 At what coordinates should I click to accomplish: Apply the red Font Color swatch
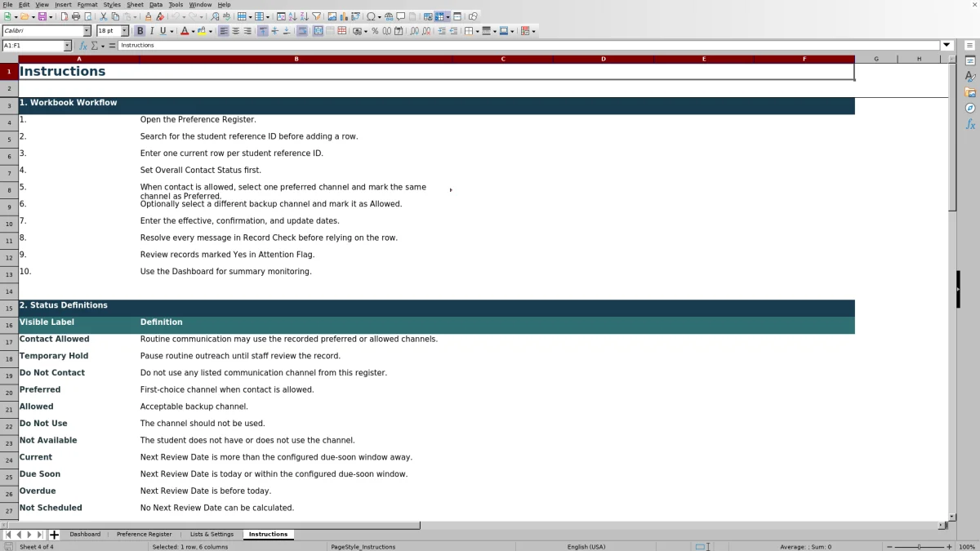point(184,31)
